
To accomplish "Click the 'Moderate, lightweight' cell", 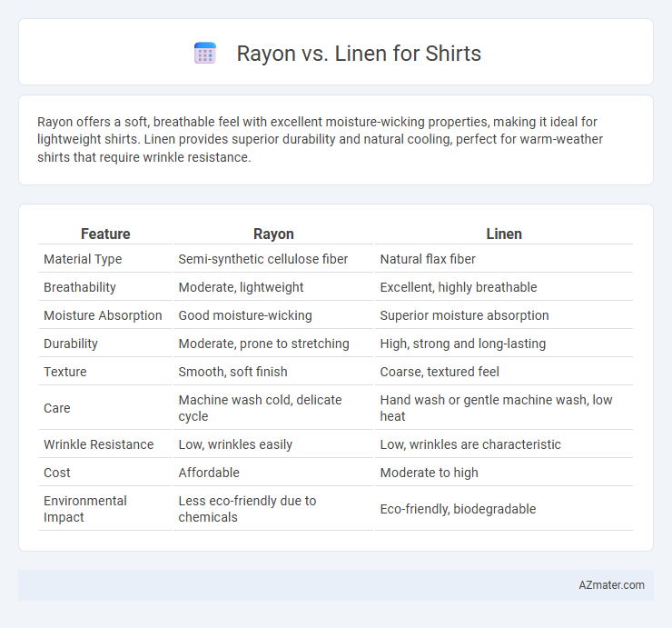I will click(x=273, y=287).
